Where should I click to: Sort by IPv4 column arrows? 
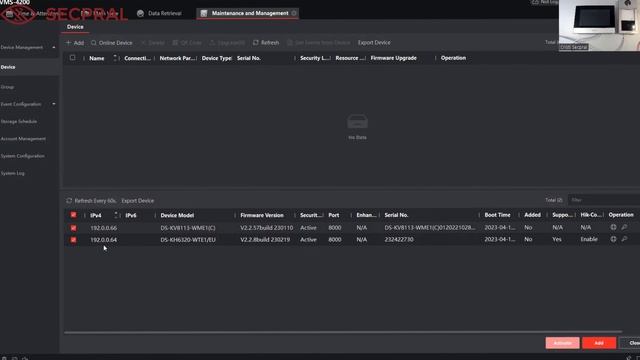tap(116, 215)
